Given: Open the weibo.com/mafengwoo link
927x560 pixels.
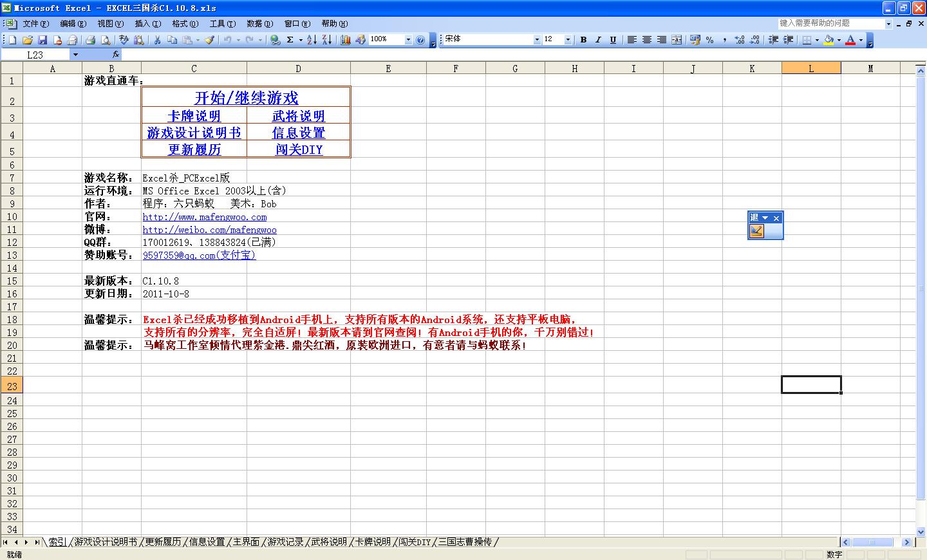Looking at the screenshot, I should pyautogui.click(x=210, y=230).
